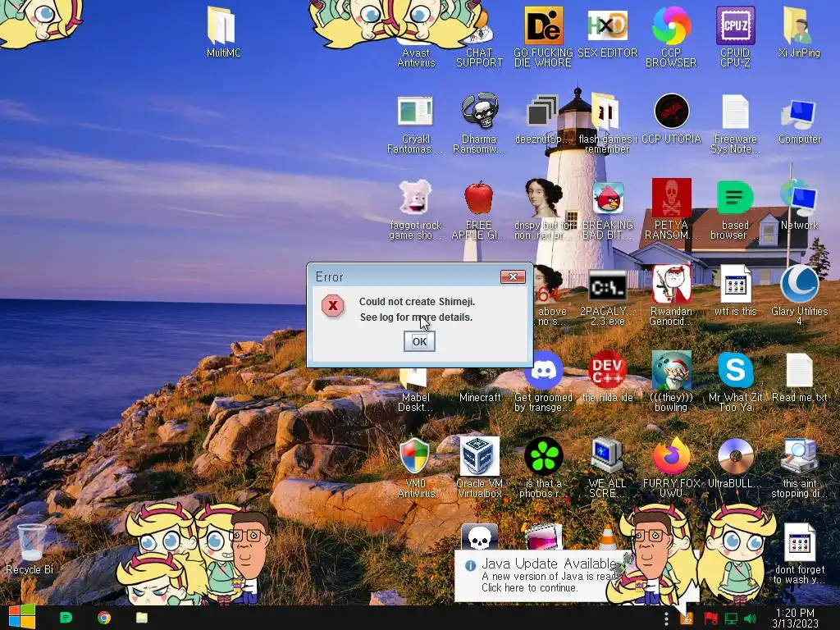This screenshot has height=630, width=840.
Task: Select the CCP BROWSER icon
Action: tap(671, 25)
